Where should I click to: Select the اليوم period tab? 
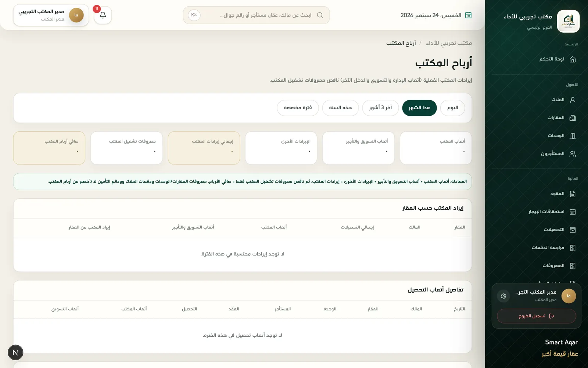(452, 108)
